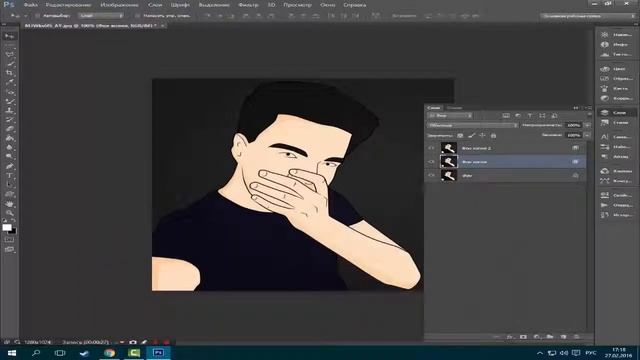The height and width of the screenshot is (360, 640).
Task: Open the Фильтр menu
Action: pyautogui.click(x=248, y=5)
